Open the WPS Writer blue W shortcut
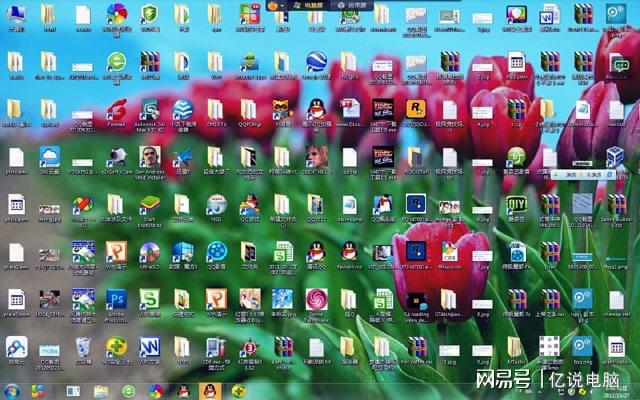Image resolution: width=640 pixels, height=400 pixels. pyautogui.click(x=149, y=347)
